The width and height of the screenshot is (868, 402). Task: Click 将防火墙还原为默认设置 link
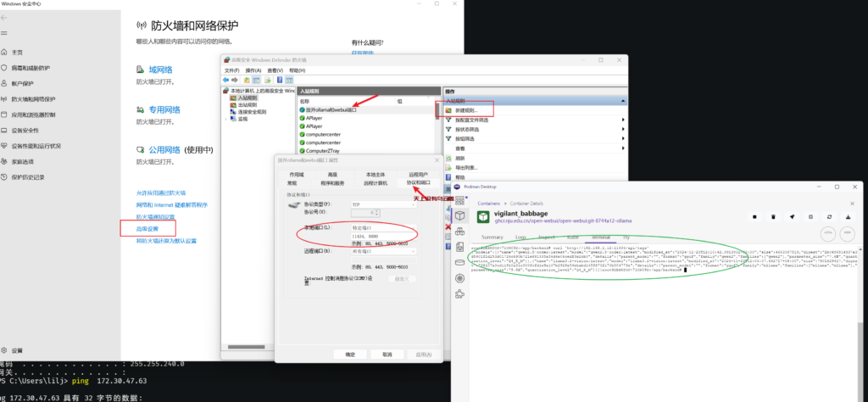(166, 241)
